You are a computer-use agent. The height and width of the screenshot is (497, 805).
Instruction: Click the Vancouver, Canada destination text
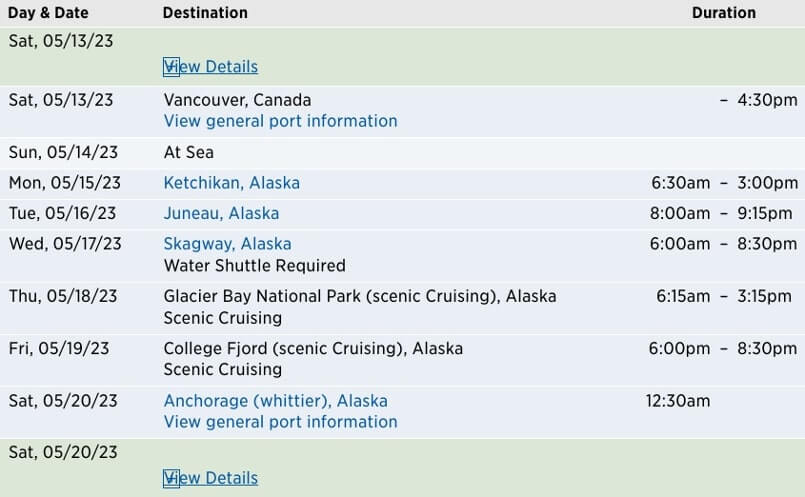[237, 100]
